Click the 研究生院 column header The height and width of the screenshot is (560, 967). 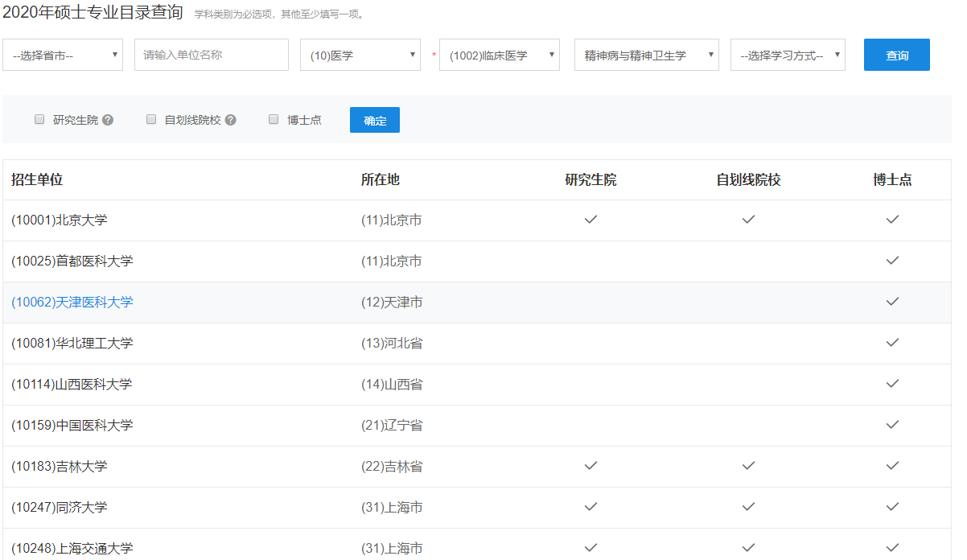pos(591,179)
